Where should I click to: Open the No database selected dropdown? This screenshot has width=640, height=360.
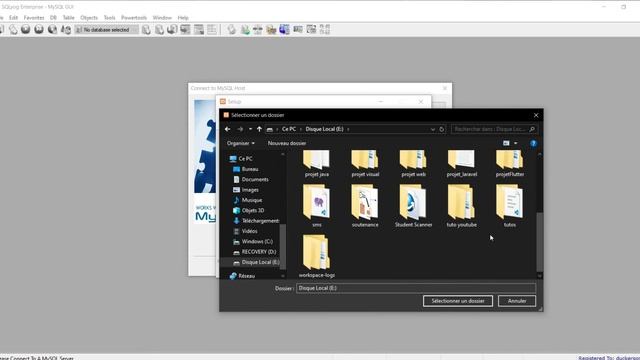[x=107, y=30]
